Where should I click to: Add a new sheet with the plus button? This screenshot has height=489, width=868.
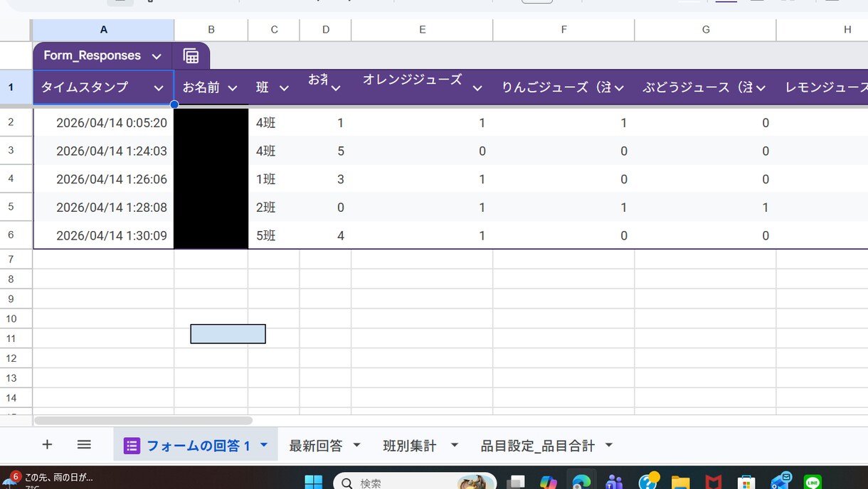[47, 445]
